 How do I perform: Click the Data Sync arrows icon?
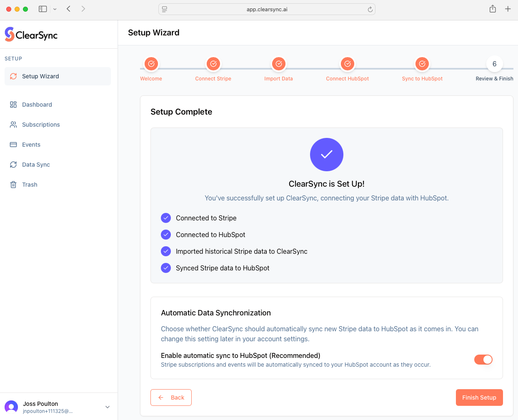(13, 165)
